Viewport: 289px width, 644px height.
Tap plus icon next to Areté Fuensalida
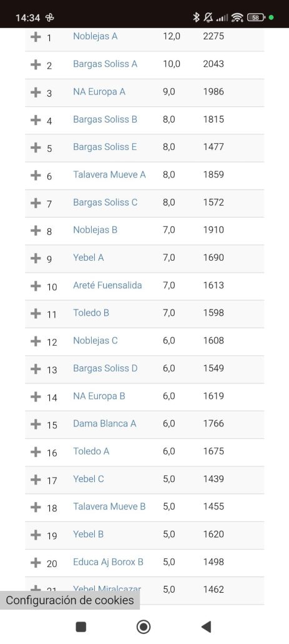click(36, 286)
